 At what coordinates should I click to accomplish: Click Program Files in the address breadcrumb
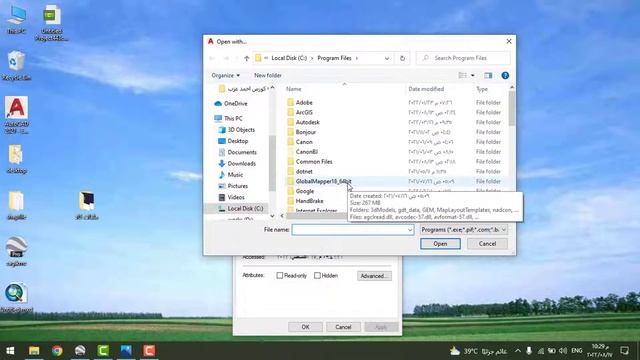[x=334, y=58]
